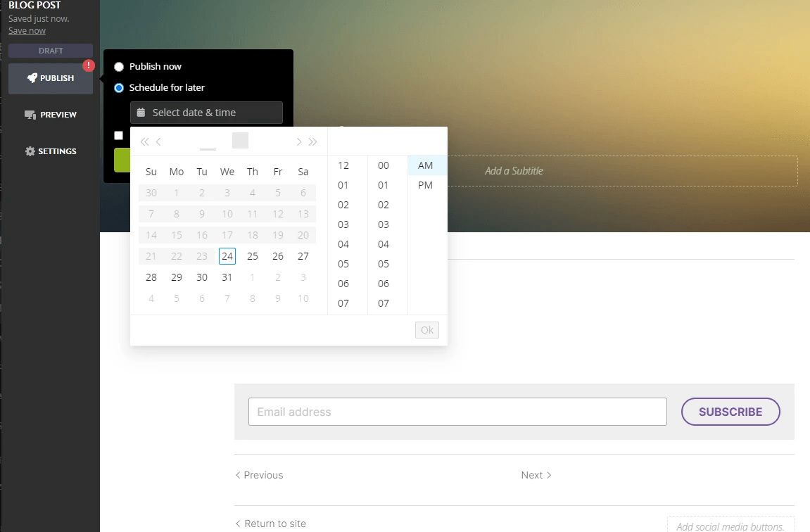This screenshot has height=532, width=810.
Task: Jump to next year with the double-right arrows
Action: click(312, 140)
